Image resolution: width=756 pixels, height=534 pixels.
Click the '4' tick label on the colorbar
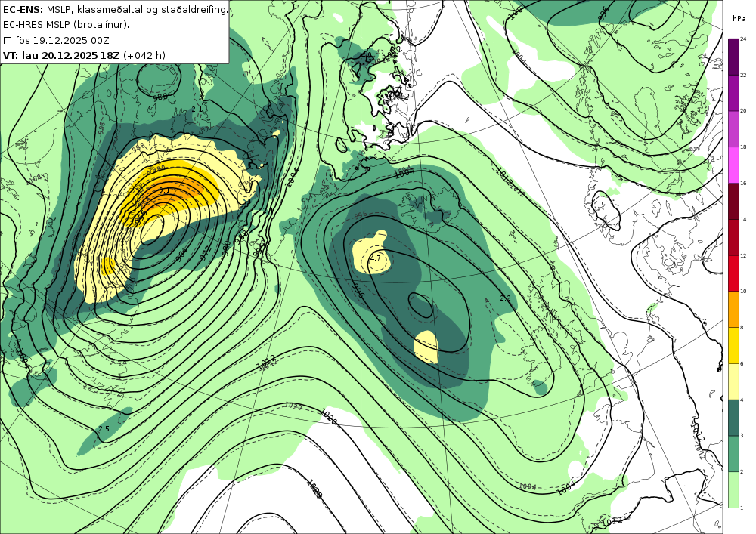click(x=742, y=400)
